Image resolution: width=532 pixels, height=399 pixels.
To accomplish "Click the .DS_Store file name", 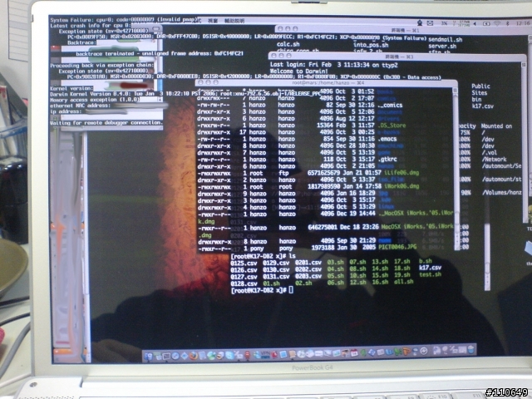I will click(391, 126).
